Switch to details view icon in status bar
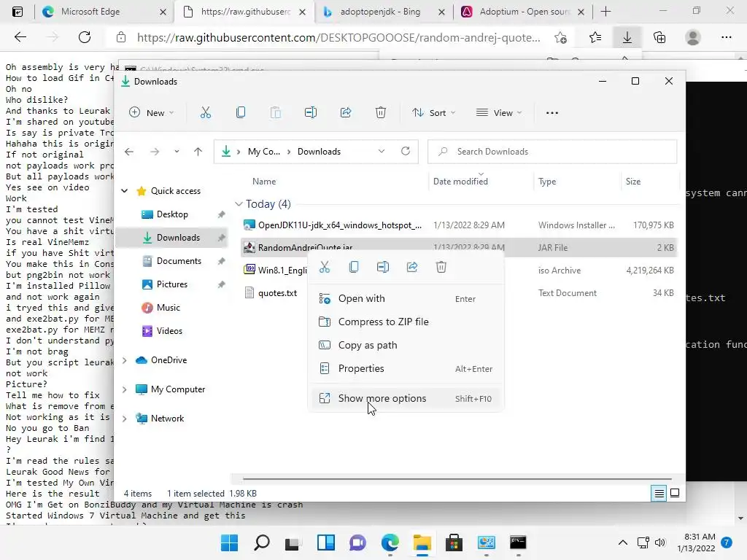The width and height of the screenshot is (747, 560). (x=659, y=494)
